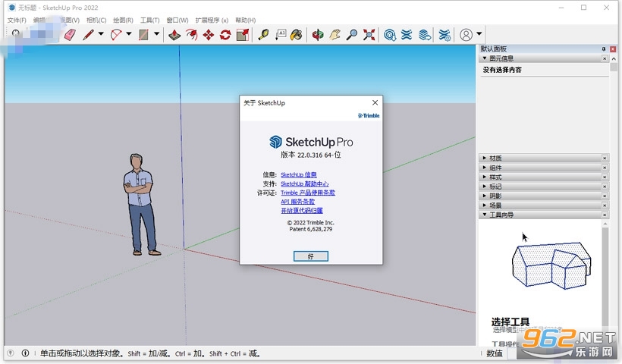The width and height of the screenshot is (622, 364).
Task: Open the 工具(T) menu
Action: pyautogui.click(x=150, y=20)
